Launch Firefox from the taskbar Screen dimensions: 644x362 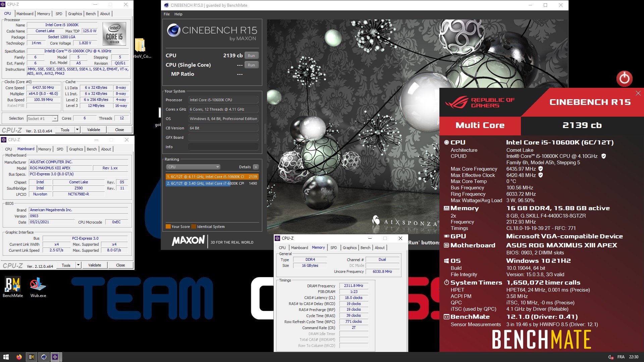pyautogui.click(x=19, y=357)
